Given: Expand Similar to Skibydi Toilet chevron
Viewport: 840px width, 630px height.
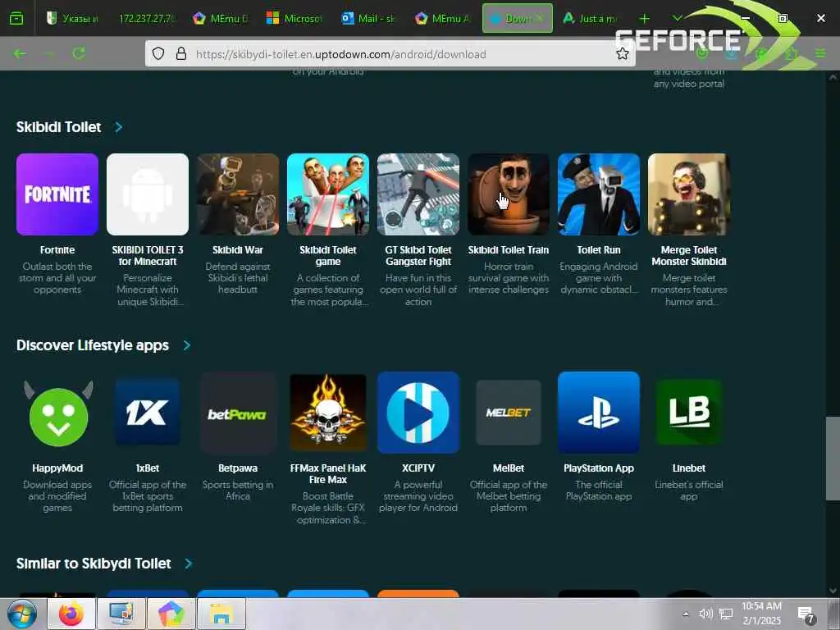Looking at the screenshot, I should coord(188,564).
